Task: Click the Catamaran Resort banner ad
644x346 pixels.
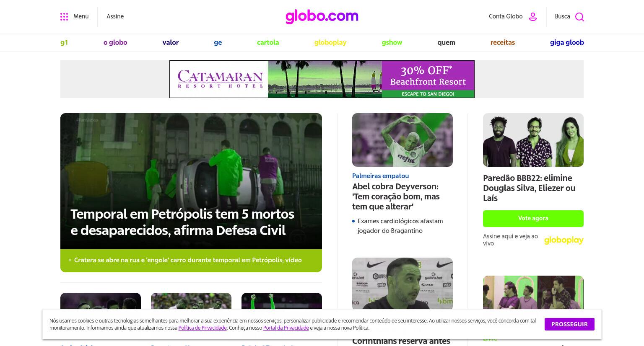Action: click(x=322, y=79)
